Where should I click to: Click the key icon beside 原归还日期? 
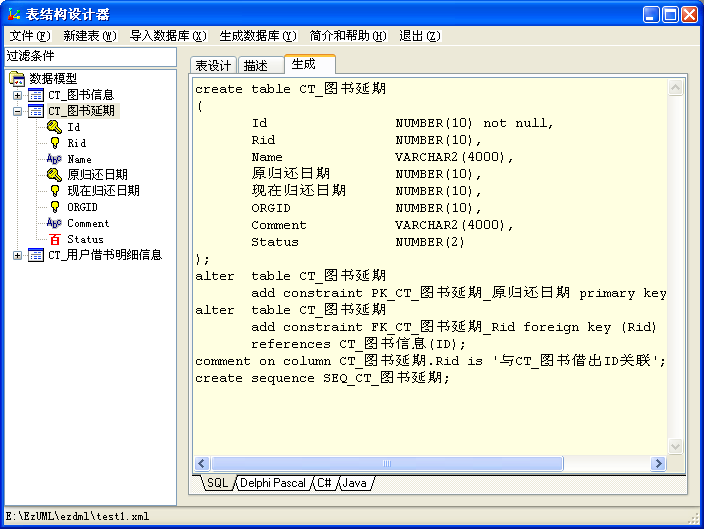[54, 175]
